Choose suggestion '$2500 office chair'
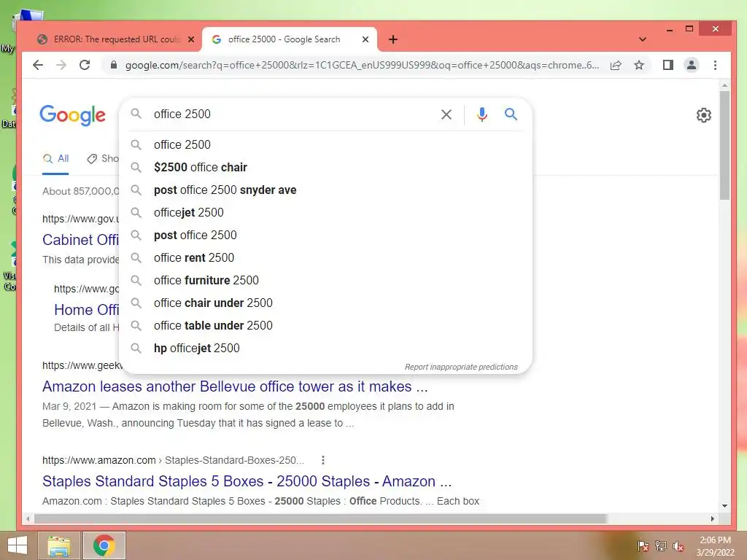Viewport: 747px width, 560px height. point(325,167)
